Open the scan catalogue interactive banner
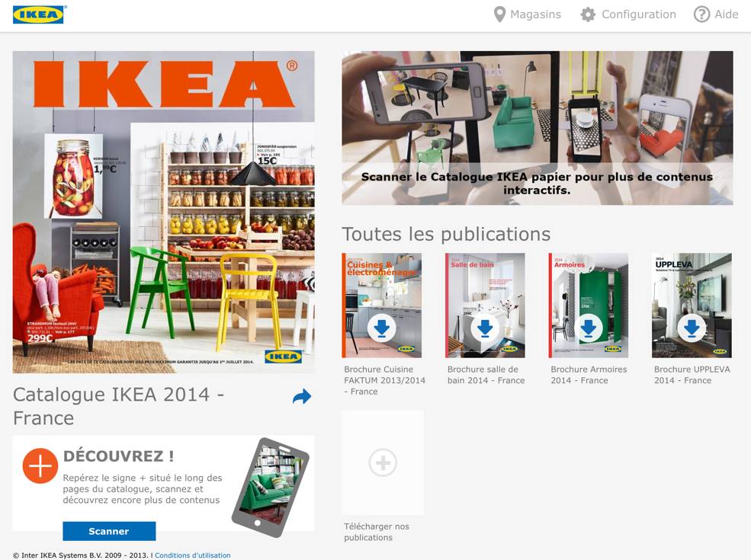The image size is (751, 560). [538, 128]
